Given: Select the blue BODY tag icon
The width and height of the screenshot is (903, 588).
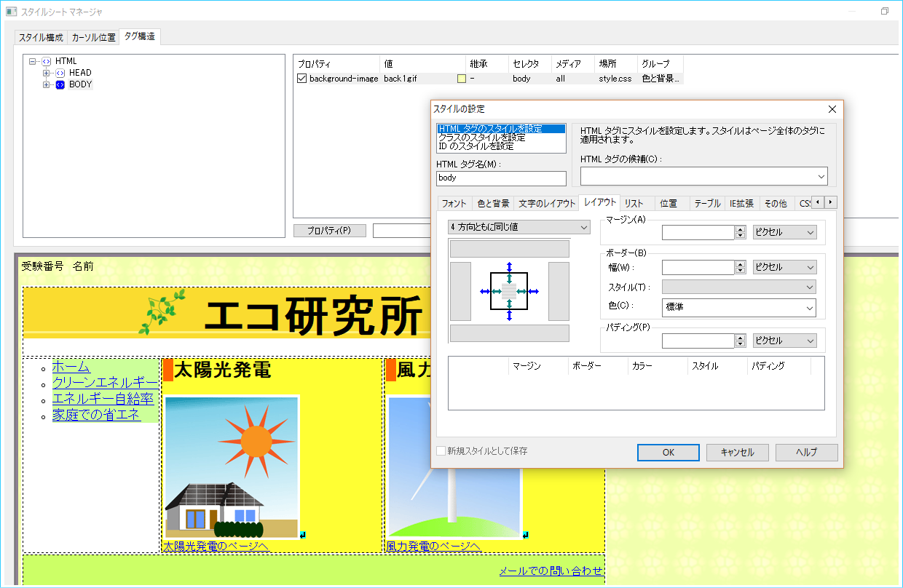Looking at the screenshot, I should pyautogui.click(x=60, y=85).
